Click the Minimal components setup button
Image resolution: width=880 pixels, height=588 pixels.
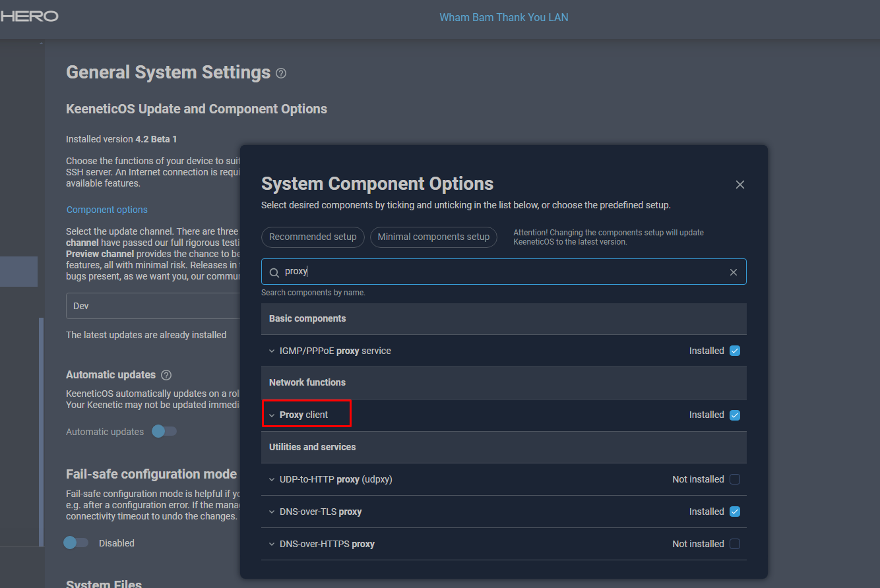(x=433, y=237)
